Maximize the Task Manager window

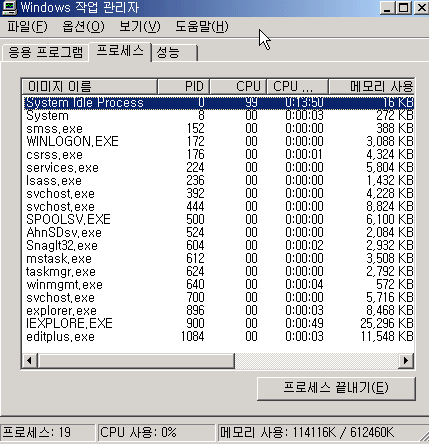coord(404,8)
